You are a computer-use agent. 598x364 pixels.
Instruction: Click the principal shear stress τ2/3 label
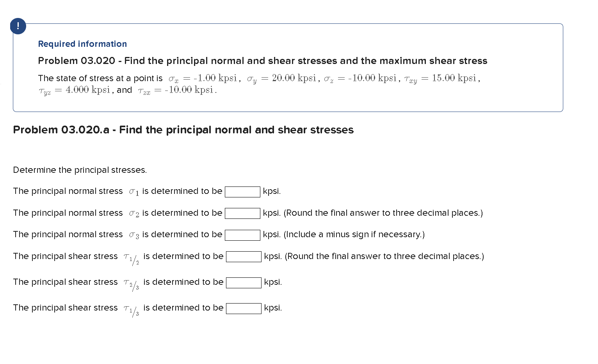(x=75, y=282)
